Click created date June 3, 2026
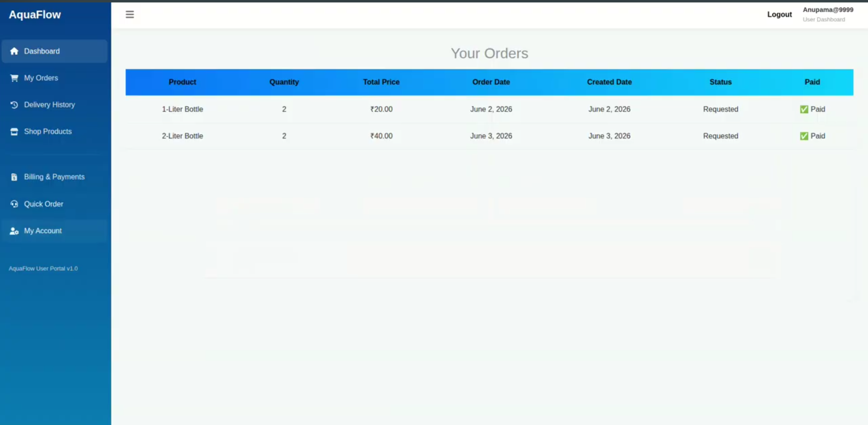868x425 pixels. (609, 136)
